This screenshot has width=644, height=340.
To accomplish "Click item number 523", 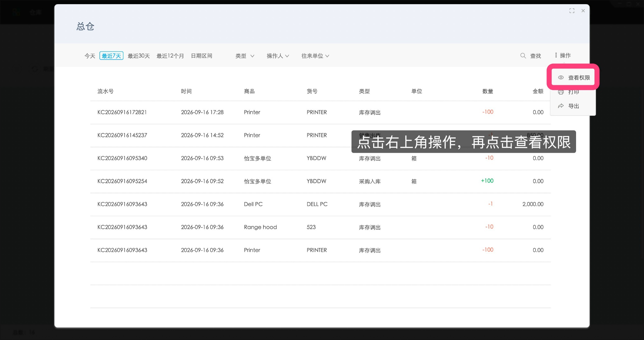I will click(x=311, y=227).
